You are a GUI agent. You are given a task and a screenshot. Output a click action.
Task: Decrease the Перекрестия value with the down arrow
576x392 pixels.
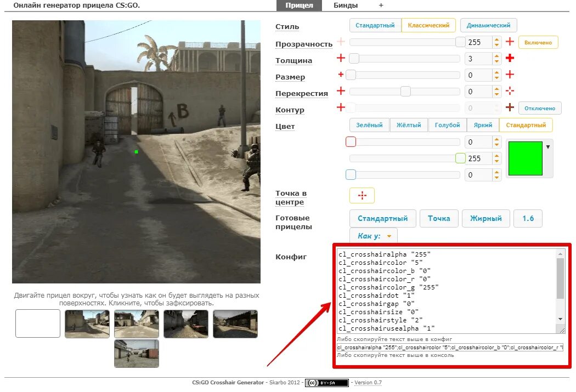point(496,94)
